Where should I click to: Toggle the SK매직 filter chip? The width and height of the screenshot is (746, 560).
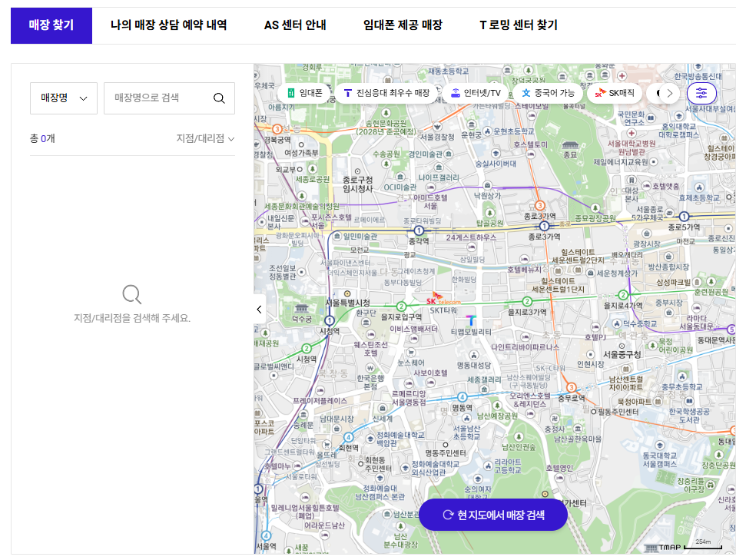tap(615, 93)
